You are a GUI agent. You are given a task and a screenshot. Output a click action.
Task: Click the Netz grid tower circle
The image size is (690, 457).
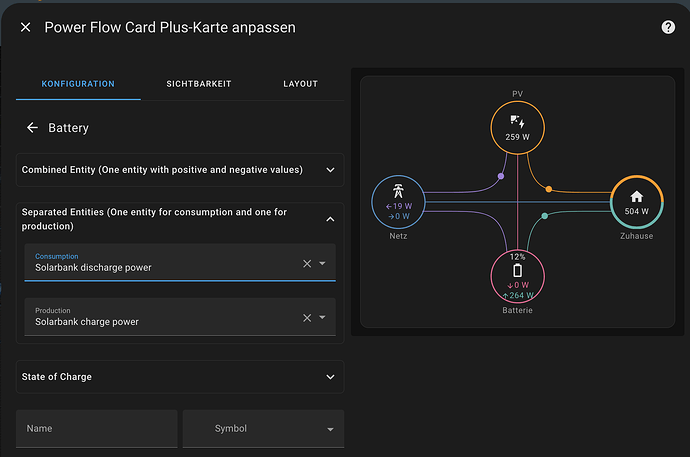pos(397,203)
